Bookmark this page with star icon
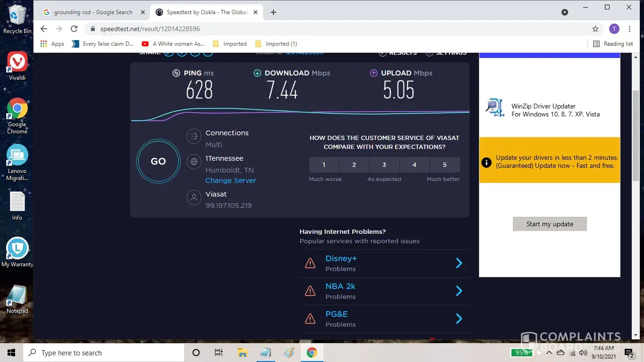This screenshot has height=362, width=644. tap(595, 29)
